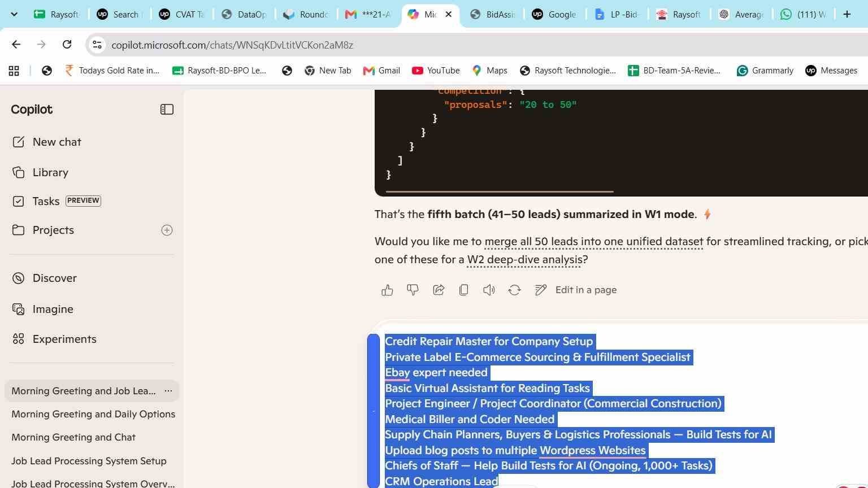Collapse the Copilot sidebar panel
Image resolution: width=868 pixels, height=488 pixels.
167,110
